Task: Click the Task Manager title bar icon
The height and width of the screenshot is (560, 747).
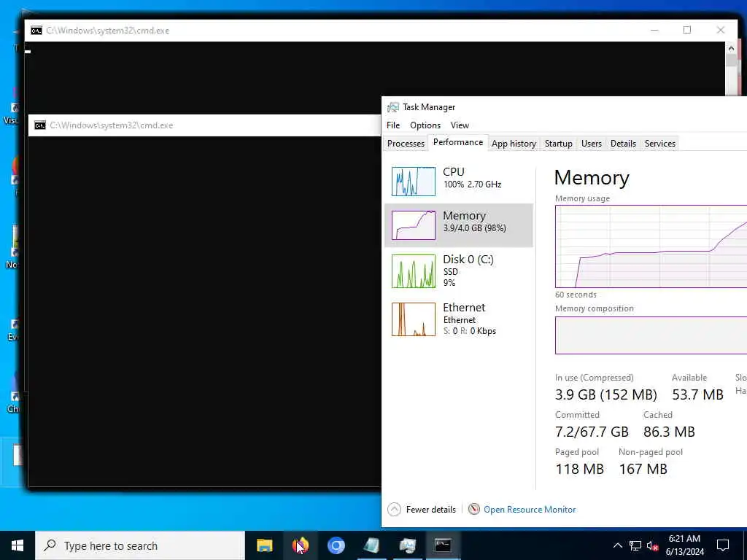Action: tap(392, 107)
